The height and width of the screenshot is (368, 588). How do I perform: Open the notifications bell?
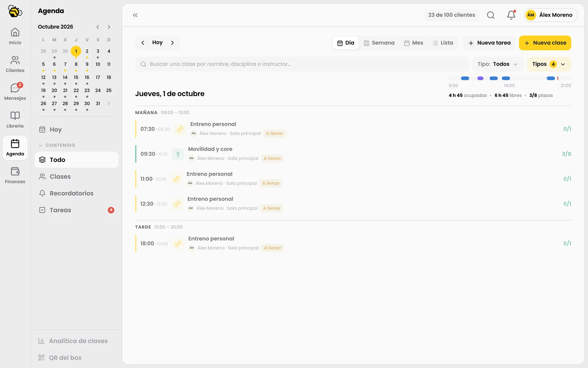[x=511, y=15]
